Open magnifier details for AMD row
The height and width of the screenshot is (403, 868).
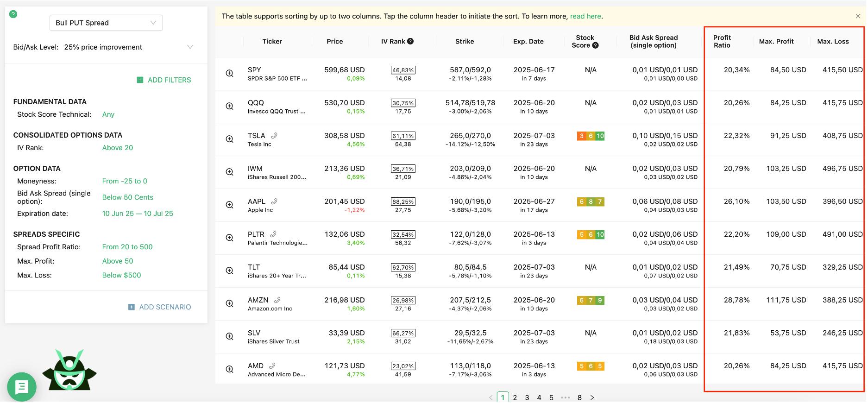click(x=229, y=370)
